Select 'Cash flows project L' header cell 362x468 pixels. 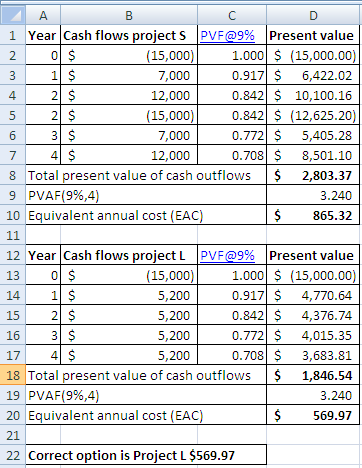click(x=129, y=255)
